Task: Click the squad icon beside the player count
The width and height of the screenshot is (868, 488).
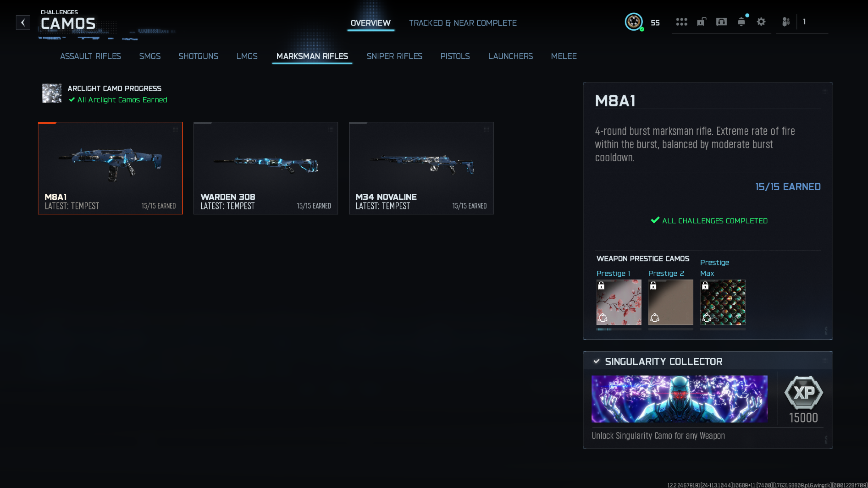Action: [x=785, y=22]
